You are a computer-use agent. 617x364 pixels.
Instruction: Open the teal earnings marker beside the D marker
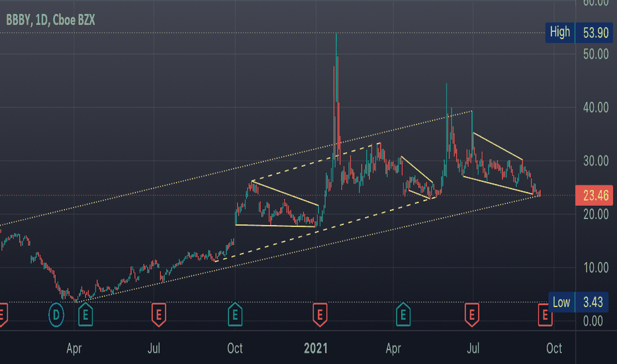click(x=85, y=314)
